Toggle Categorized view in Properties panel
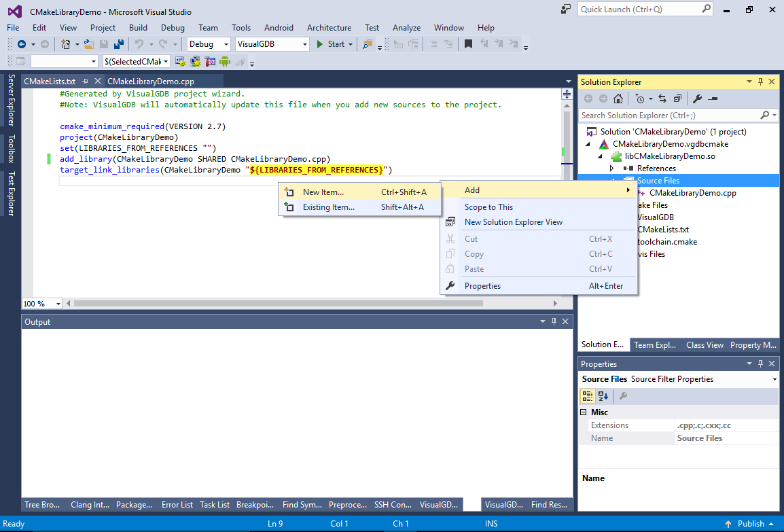Screen dimensions: 784x532 pos(588,396)
